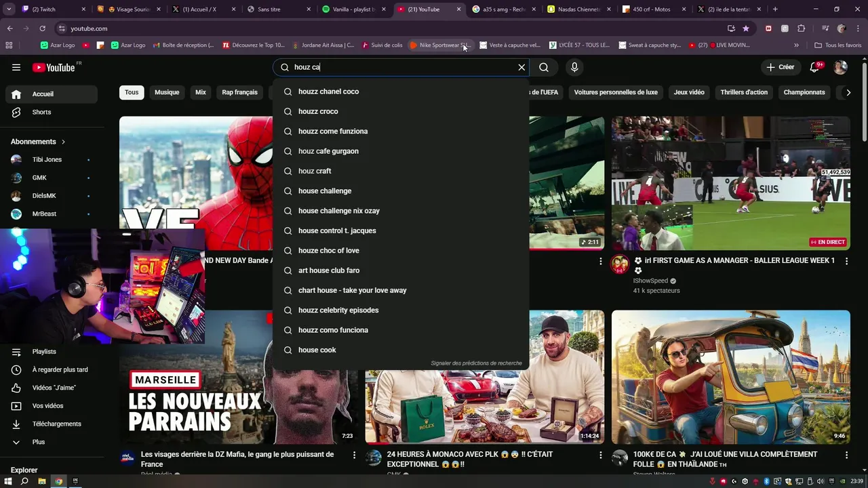Open Vidéos "J'aime" in sidebar
The image size is (868, 488).
pos(52,388)
